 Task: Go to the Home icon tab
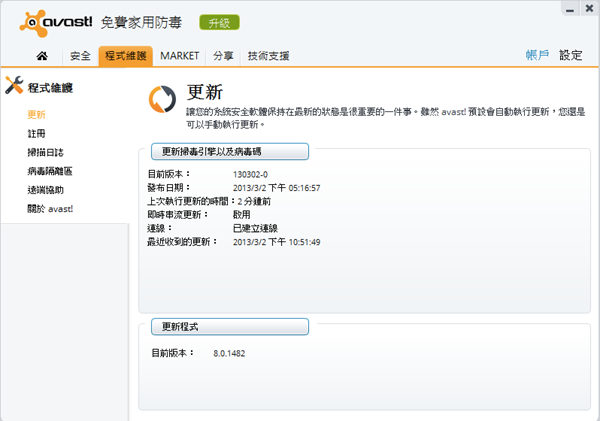pyautogui.click(x=42, y=56)
